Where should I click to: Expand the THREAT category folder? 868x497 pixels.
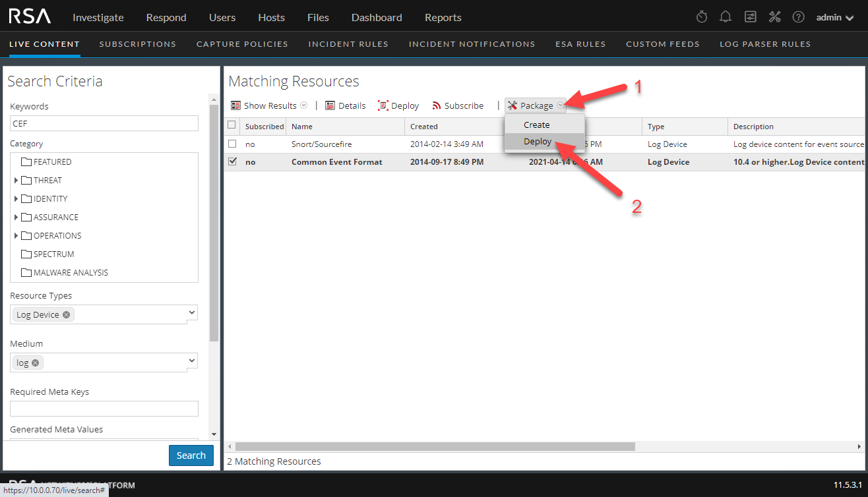16,181
